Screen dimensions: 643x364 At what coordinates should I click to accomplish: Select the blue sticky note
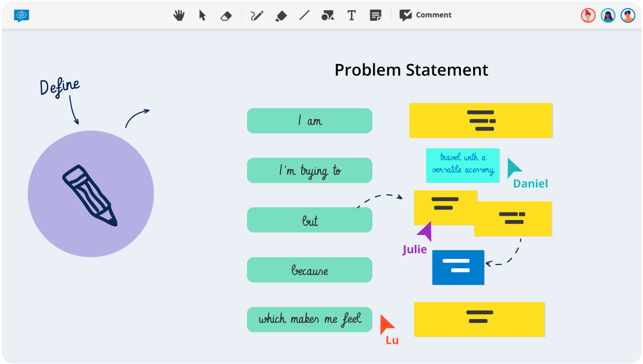458,267
